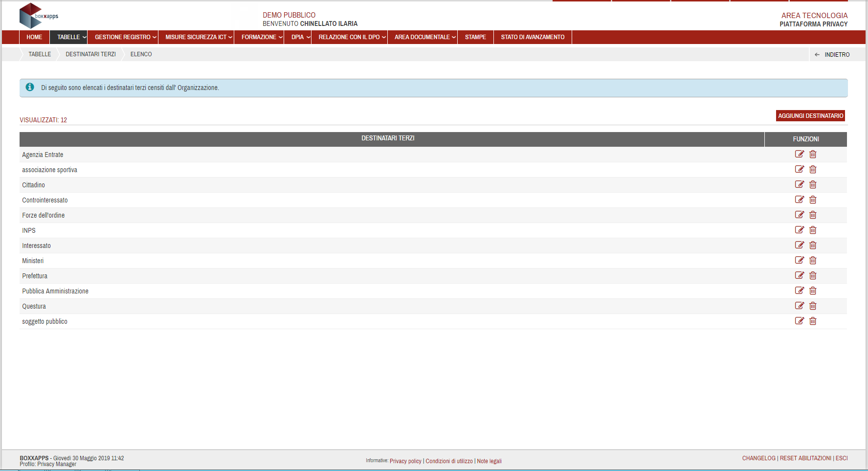Open Condizioni di utilizzo link

click(449, 461)
